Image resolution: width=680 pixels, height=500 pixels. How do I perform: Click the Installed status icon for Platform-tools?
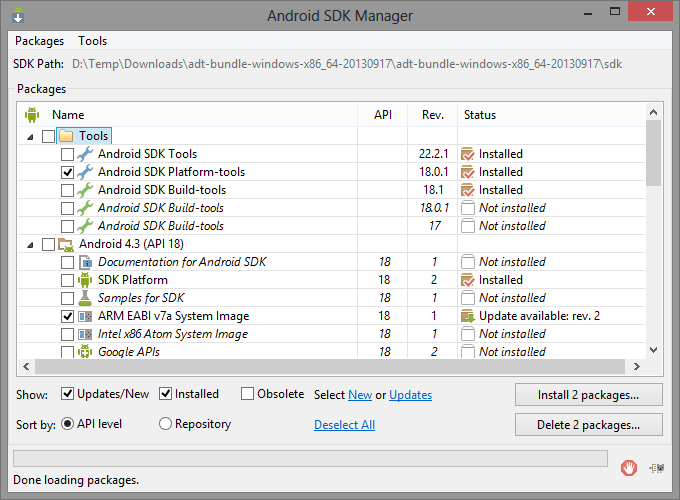click(x=468, y=172)
